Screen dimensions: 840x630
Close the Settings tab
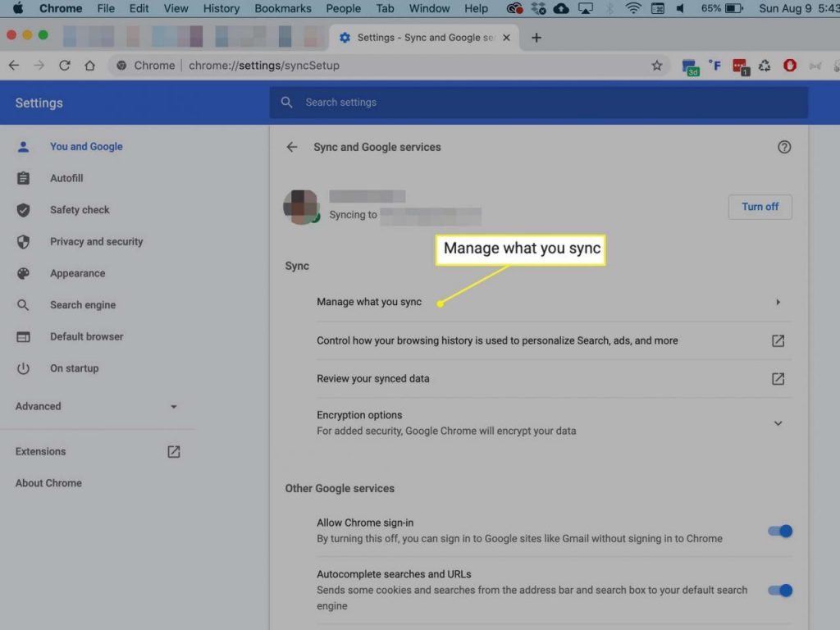506,38
